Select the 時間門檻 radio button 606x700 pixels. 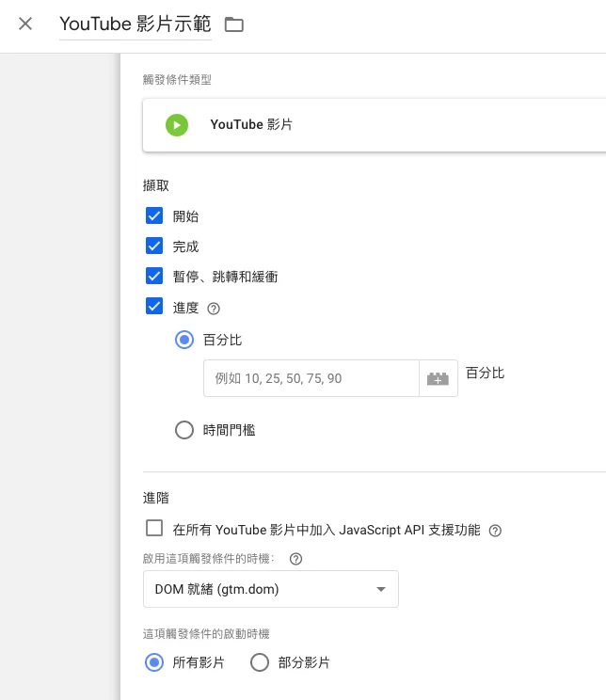point(184,430)
